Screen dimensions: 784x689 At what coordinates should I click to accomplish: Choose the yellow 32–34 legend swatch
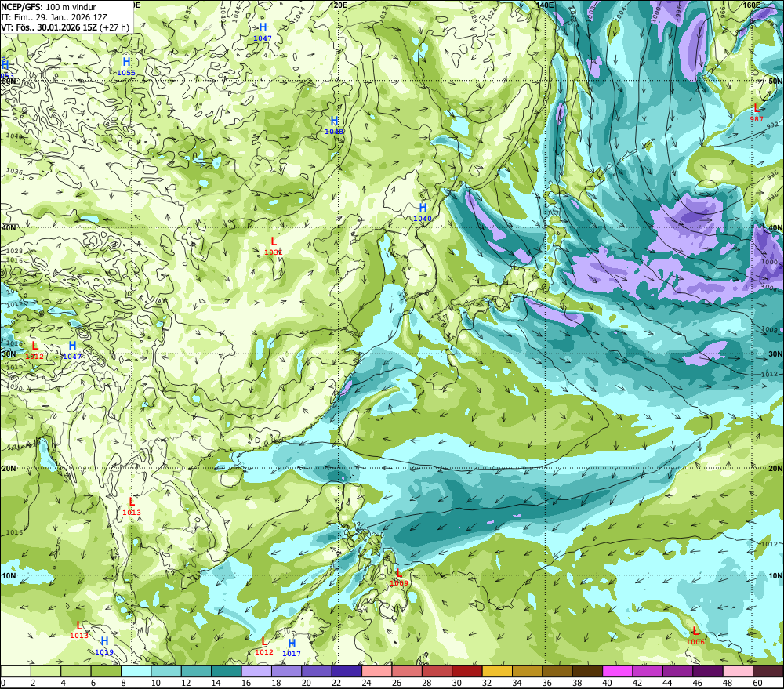[x=497, y=671]
